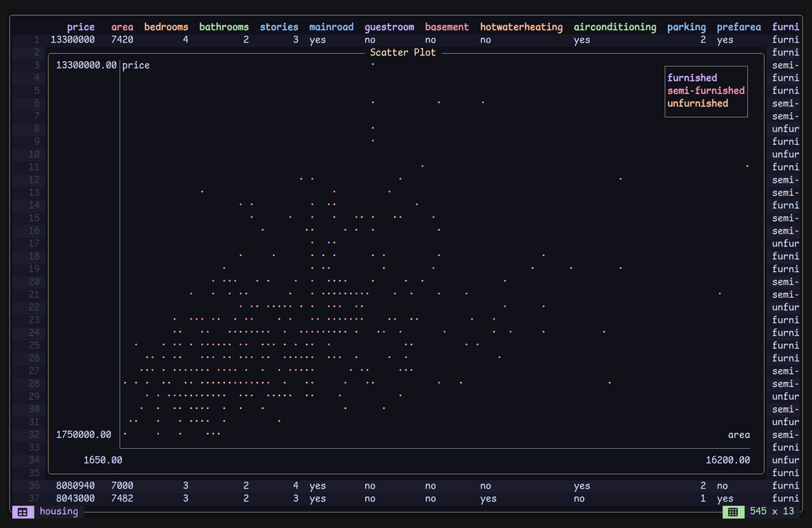Select the 8080940 price cell
This screenshot has width=812, height=528.
75,486
